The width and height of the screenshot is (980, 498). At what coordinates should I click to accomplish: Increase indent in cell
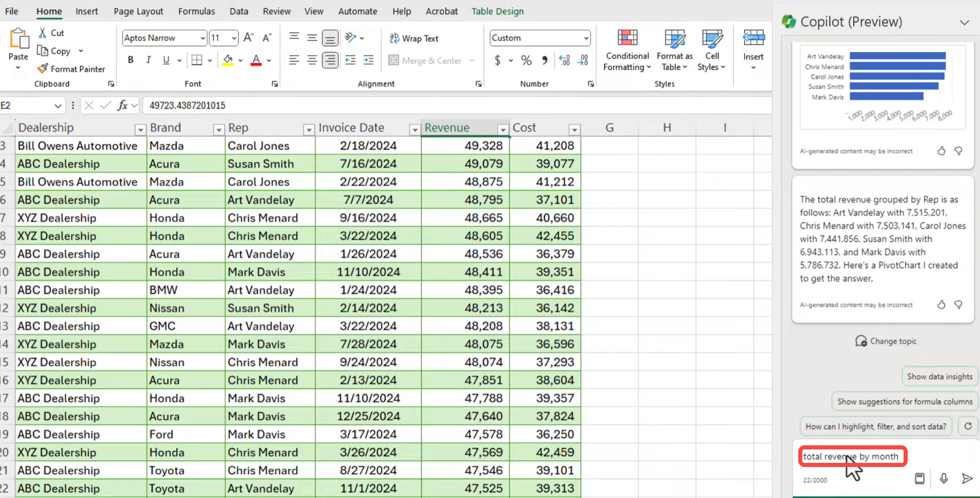[368, 60]
